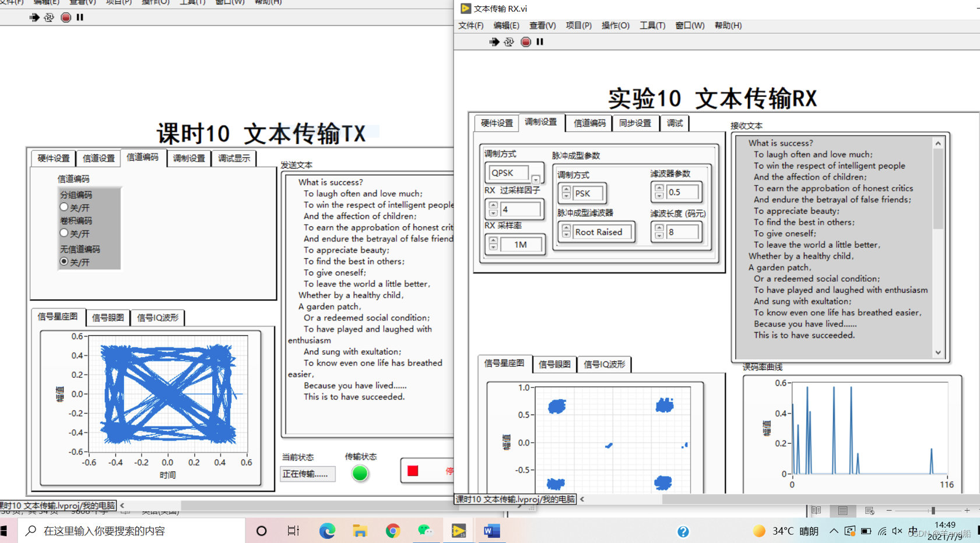Click the RX 采样率 stepper arrows
The height and width of the screenshot is (543, 980).
coord(493,244)
